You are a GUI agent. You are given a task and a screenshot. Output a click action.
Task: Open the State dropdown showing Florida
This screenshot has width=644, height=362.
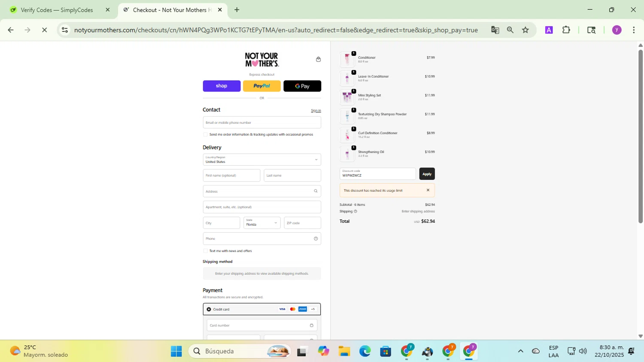262,223
